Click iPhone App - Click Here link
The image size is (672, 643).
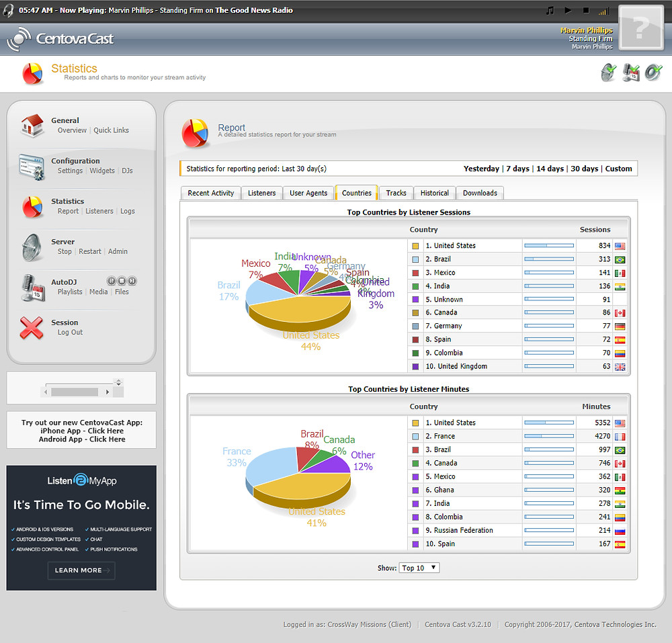click(82, 431)
